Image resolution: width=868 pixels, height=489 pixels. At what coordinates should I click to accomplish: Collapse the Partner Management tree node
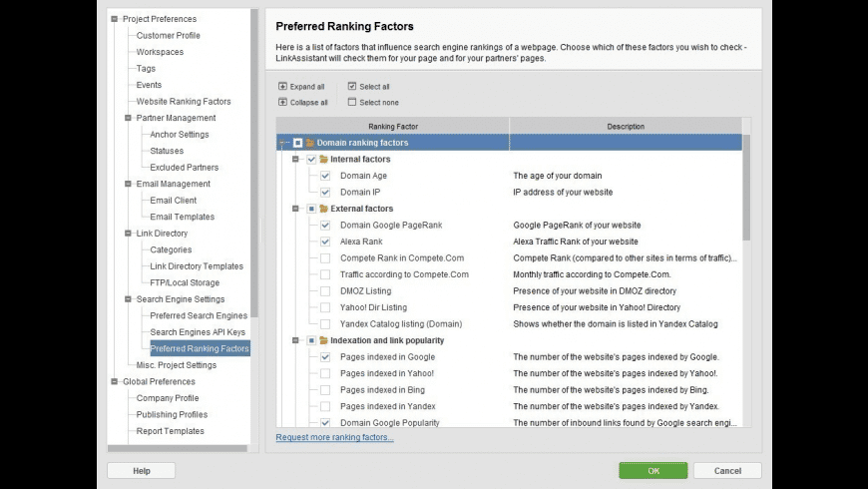[128, 118]
